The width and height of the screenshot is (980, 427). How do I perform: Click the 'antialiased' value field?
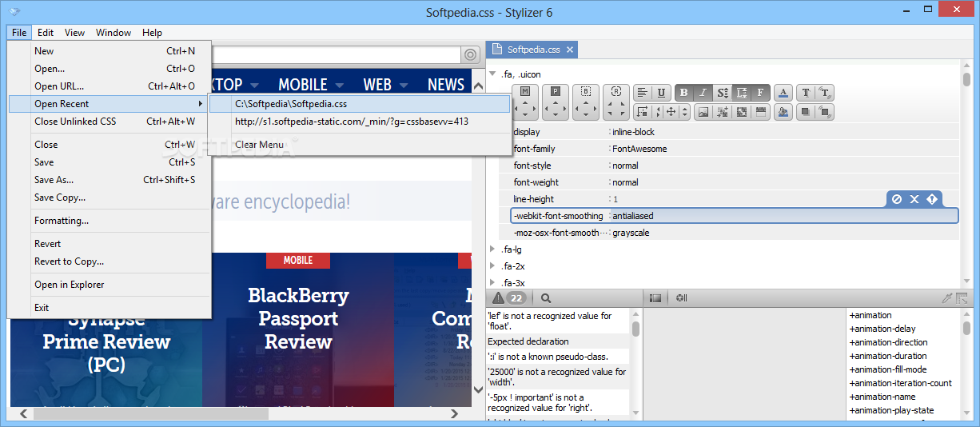click(x=783, y=216)
